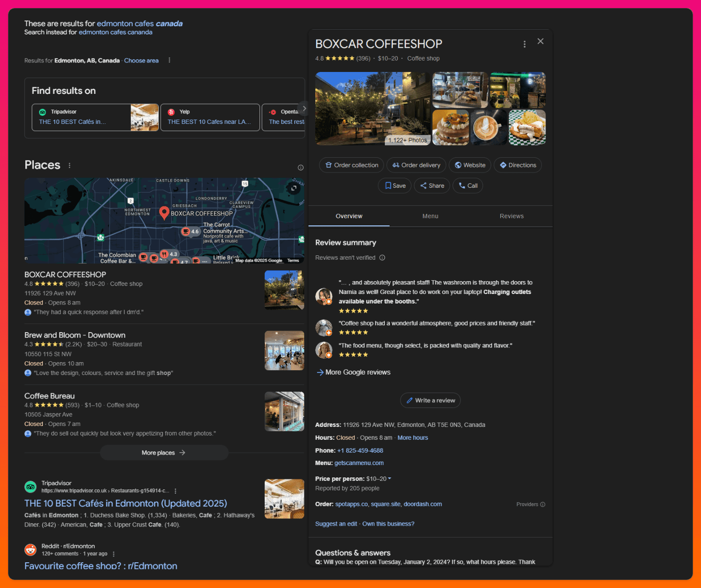
Task: Open More Google reviews link
Action: tap(353, 373)
